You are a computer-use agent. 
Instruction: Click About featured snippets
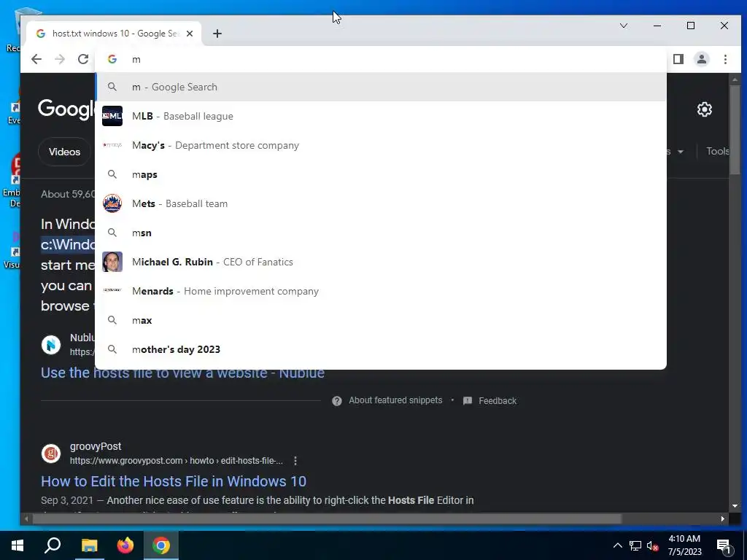point(395,400)
